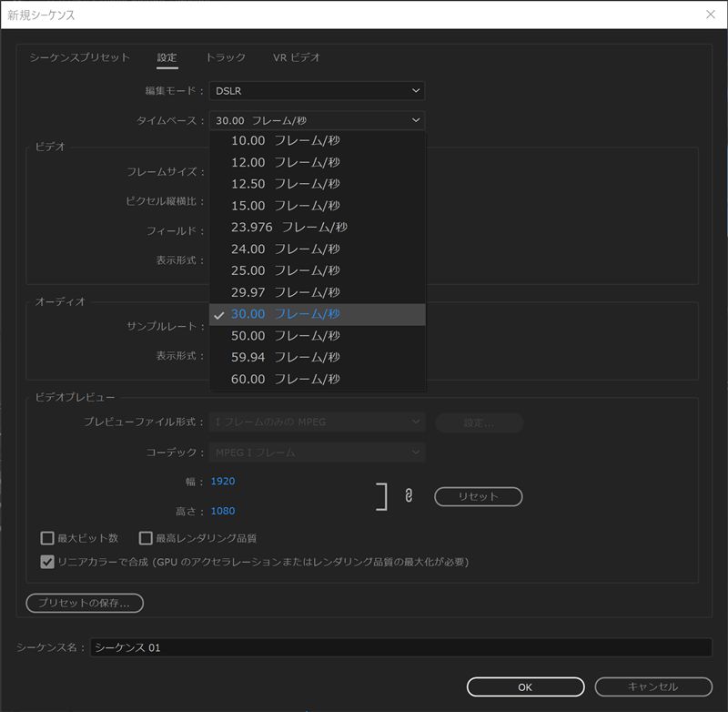Screen dimensions: 728x712
Task: Click the プリセットの保存 button
Action: click(x=85, y=603)
